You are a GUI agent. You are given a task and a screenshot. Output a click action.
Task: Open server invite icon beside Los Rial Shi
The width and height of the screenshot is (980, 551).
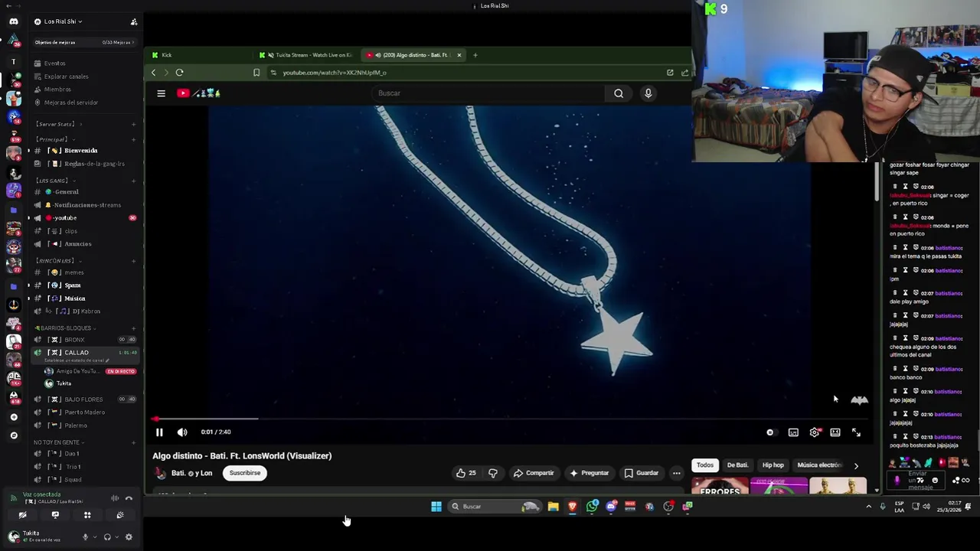click(134, 21)
